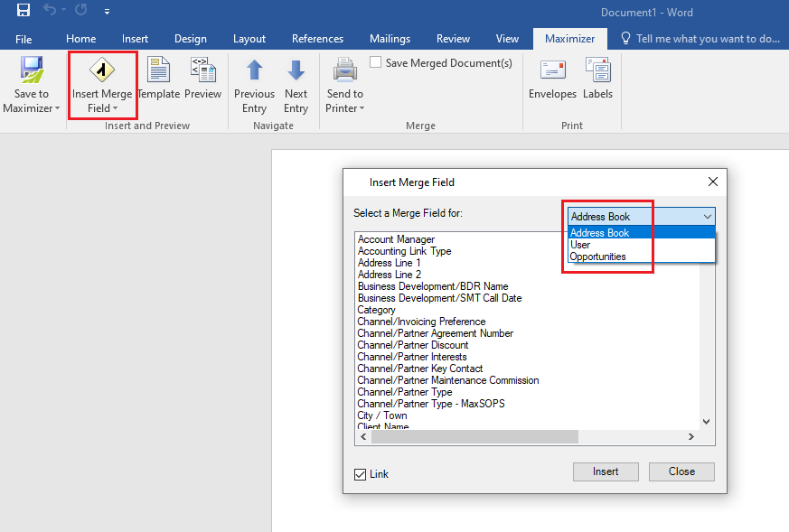The width and height of the screenshot is (789, 532).
Task: Click the Close button in dialog
Action: coord(681,471)
